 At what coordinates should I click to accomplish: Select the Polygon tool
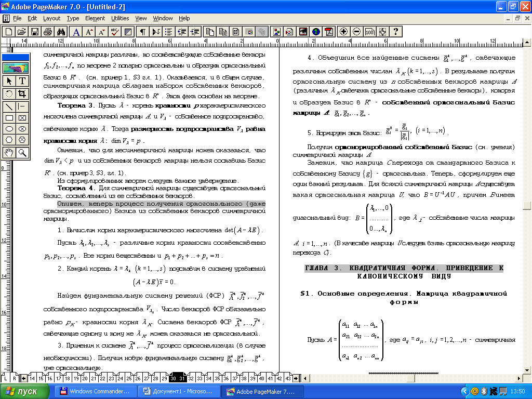(9, 140)
